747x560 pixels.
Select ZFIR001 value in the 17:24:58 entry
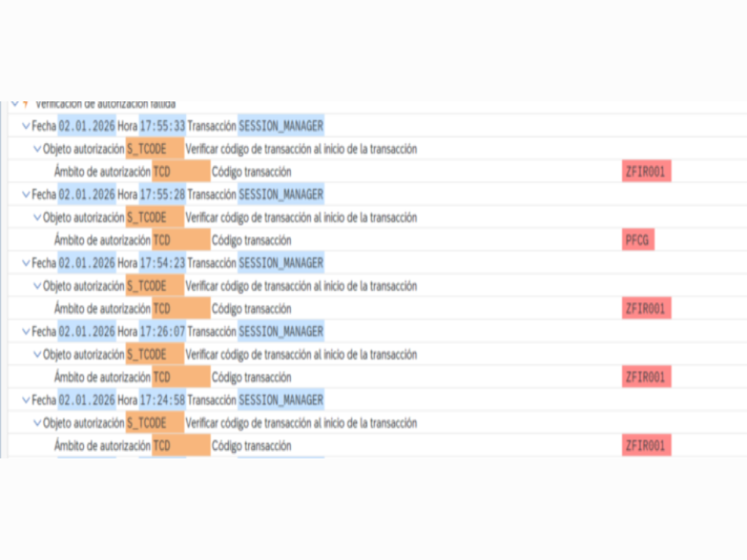pyautogui.click(x=646, y=446)
